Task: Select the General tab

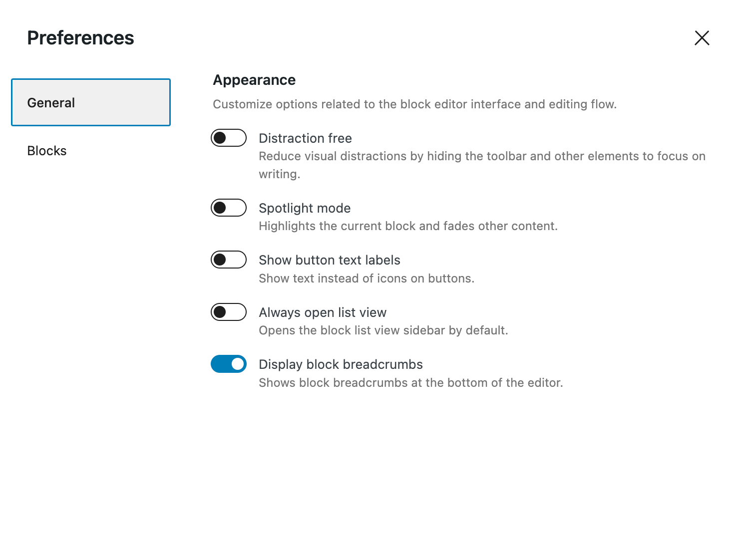Action: [51, 102]
